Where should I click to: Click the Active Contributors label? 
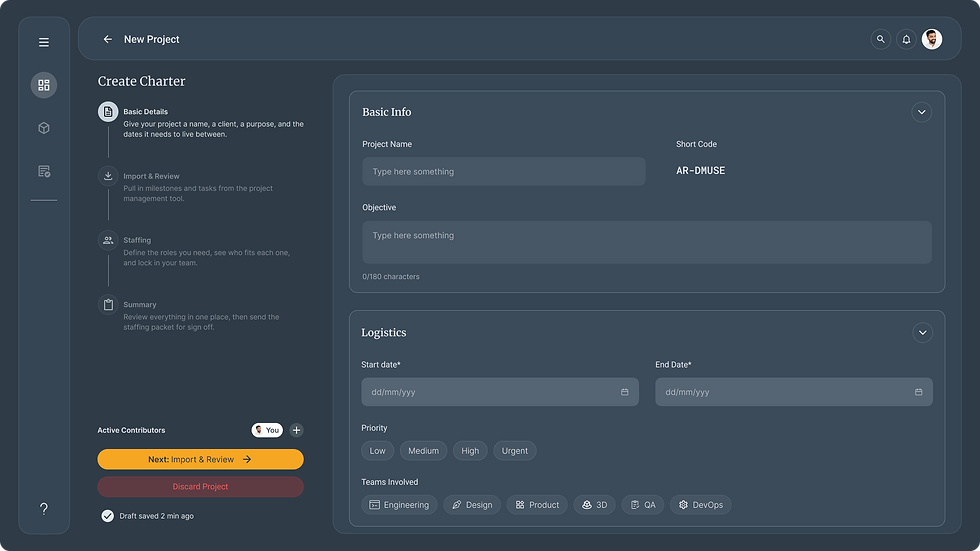pos(131,430)
